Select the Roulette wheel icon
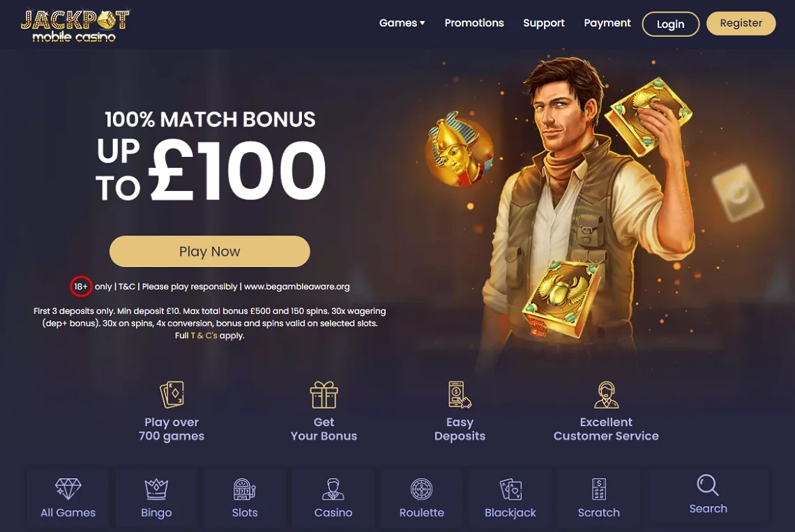The height and width of the screenshot is (532, 795). click(421, 489)
